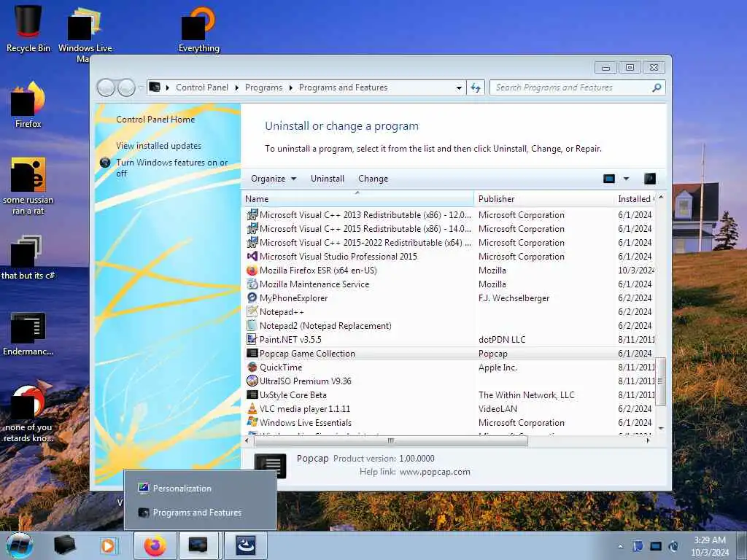Click the change view icon
The image size is (747, 560).
[609, 179]
